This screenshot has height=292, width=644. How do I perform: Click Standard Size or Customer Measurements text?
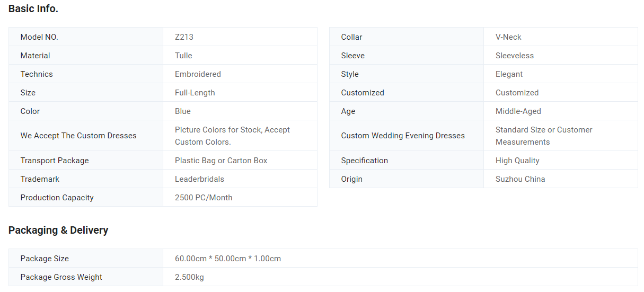click(x=543, y=136)
